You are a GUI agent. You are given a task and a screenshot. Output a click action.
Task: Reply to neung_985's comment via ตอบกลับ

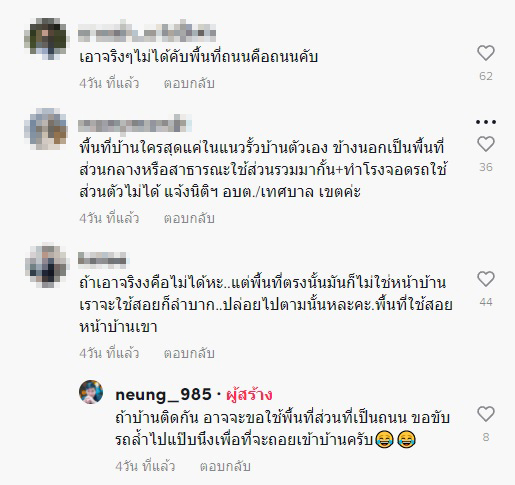pos(225,466)
